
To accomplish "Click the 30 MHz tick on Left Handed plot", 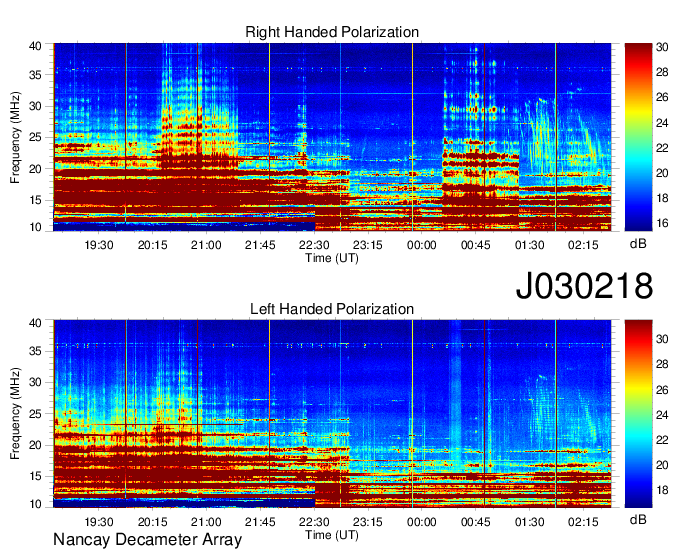I will coord(35,382).
